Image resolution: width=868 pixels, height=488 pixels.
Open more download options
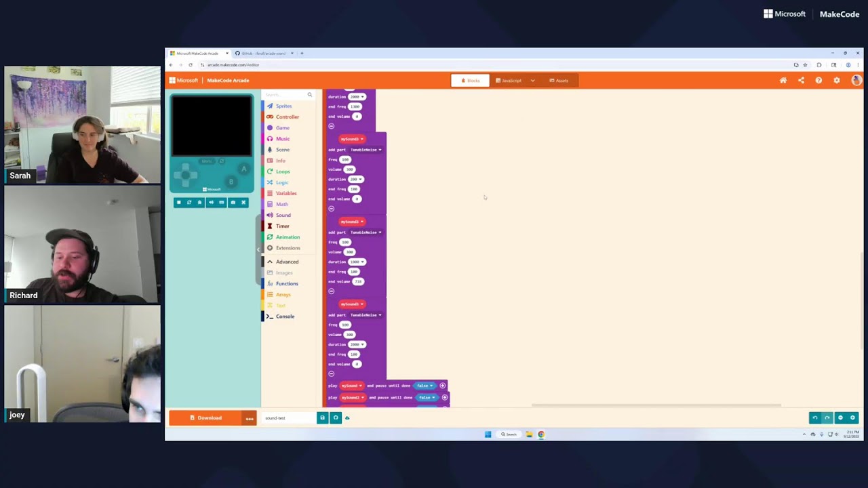tap(250, 418)
